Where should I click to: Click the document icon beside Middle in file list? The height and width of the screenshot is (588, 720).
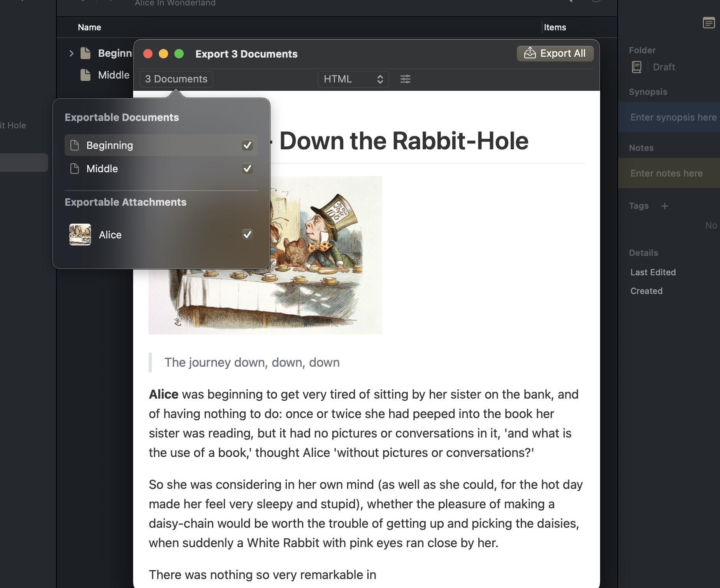85,75
